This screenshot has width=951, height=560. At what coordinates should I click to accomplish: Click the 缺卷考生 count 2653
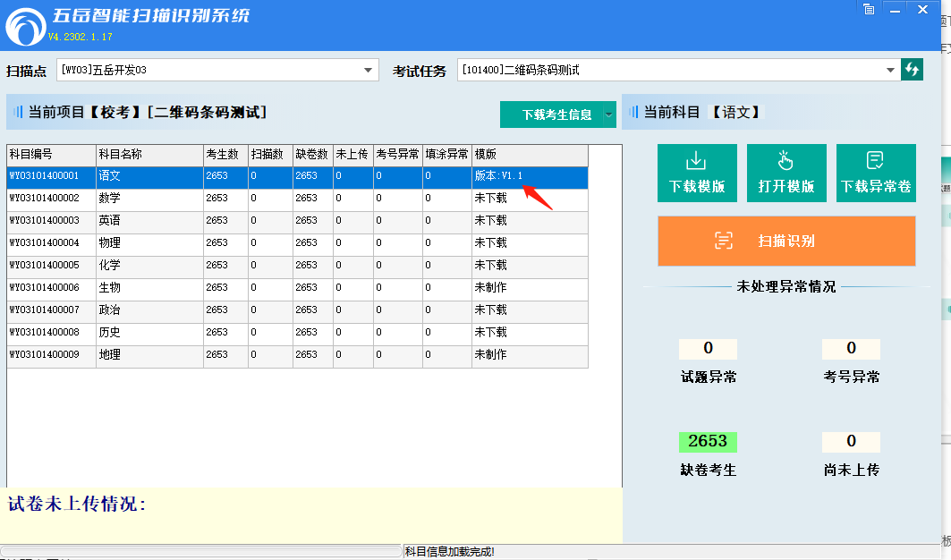[708, 442]
